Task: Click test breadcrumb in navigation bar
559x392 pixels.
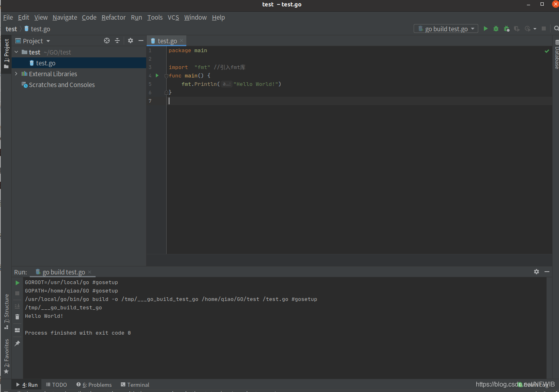Action: [x=11, y=29]
